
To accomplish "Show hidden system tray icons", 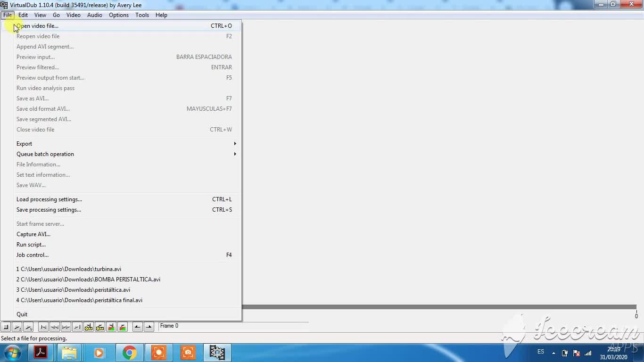I will tap(553, 353).
